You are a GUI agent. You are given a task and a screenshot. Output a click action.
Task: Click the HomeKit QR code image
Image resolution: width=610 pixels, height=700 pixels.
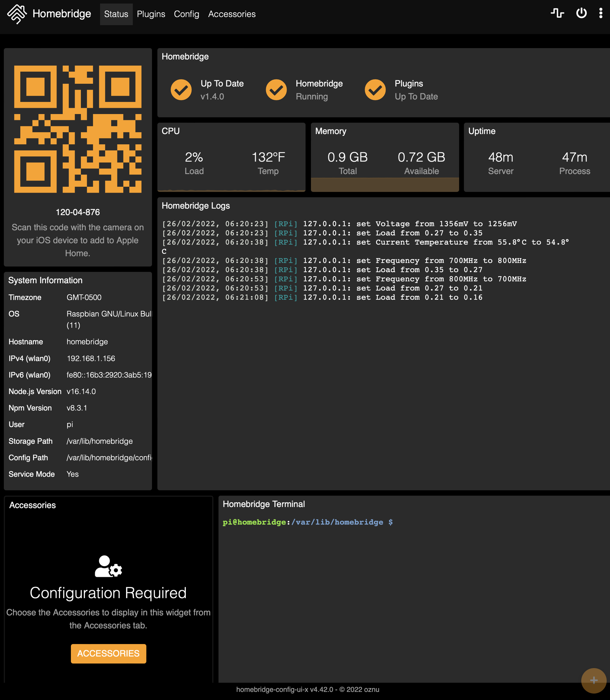point(78,129)
